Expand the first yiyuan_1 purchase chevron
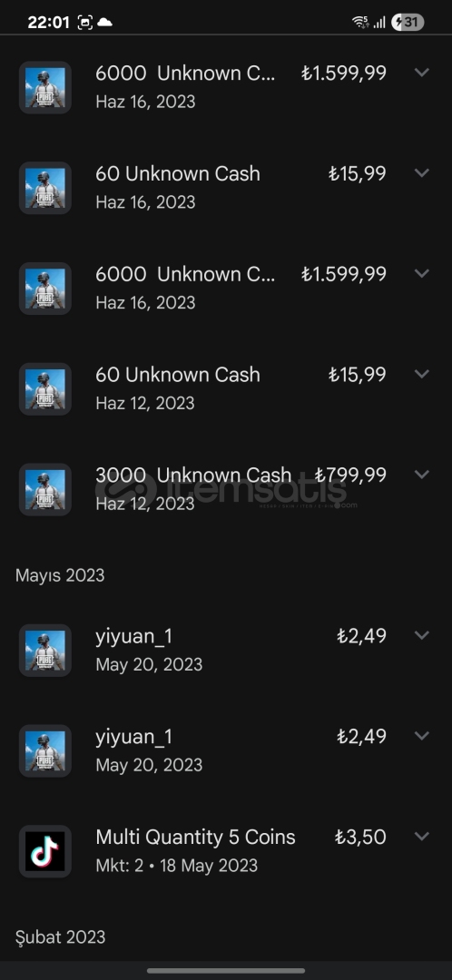The height and width of the screenshot is (980, 452). tap(422, 635)
